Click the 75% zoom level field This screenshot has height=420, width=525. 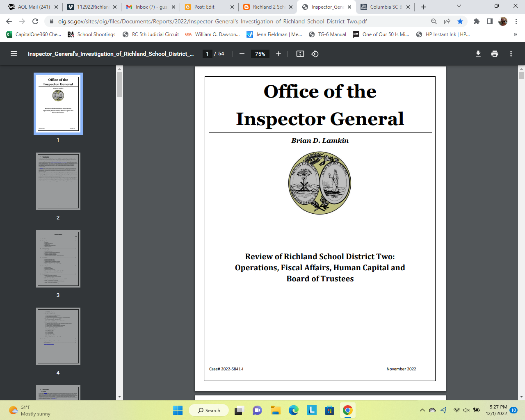pos(260,54)
